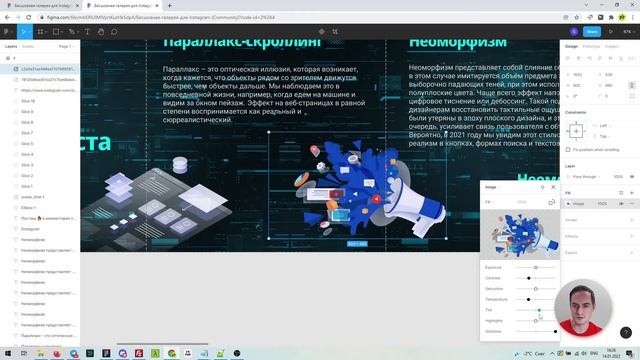Click the independent corners icon
Viewport: 640px width, 360px height.
[x=632, y=96]
